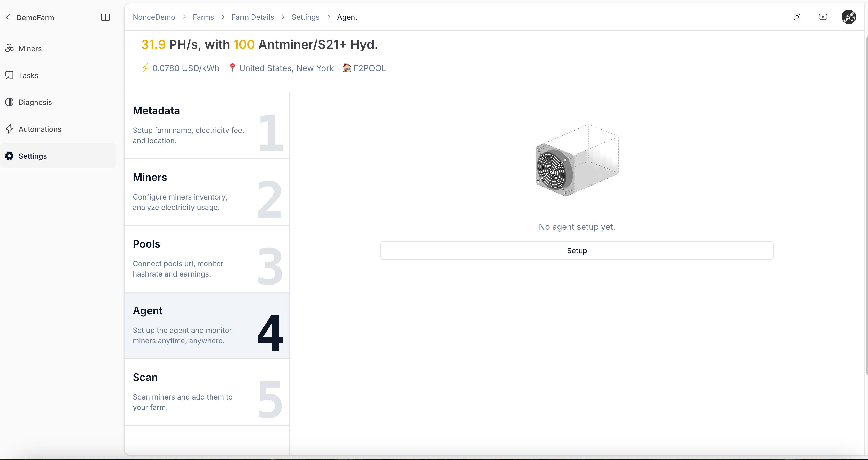Go to Farms breadcrumb link
Viewport: 868px width, 460px height.
point(203,17)
